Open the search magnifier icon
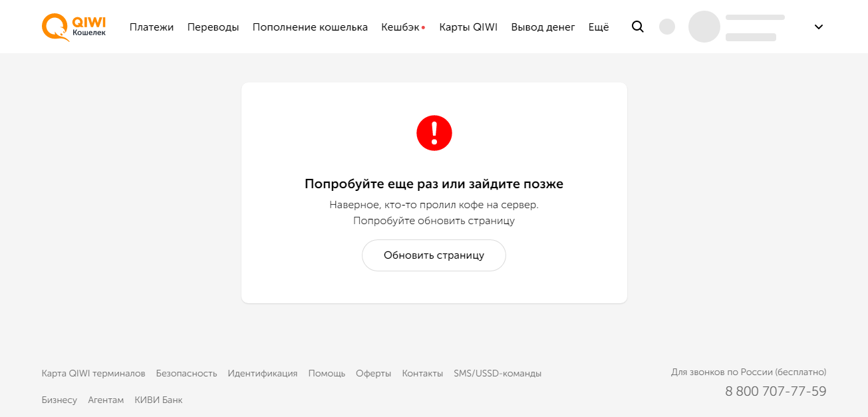 (x=637, y=27)
